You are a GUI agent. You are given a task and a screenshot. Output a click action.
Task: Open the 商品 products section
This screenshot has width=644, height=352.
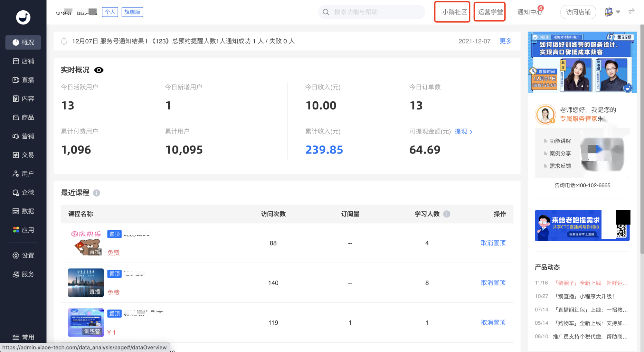tap(23, 117)
